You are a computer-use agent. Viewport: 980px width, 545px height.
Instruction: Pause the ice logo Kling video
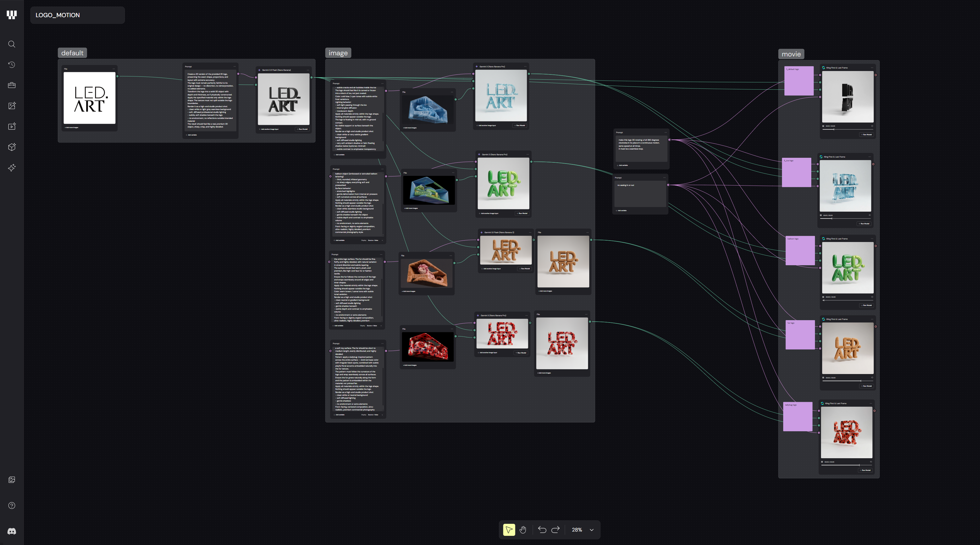821,215
